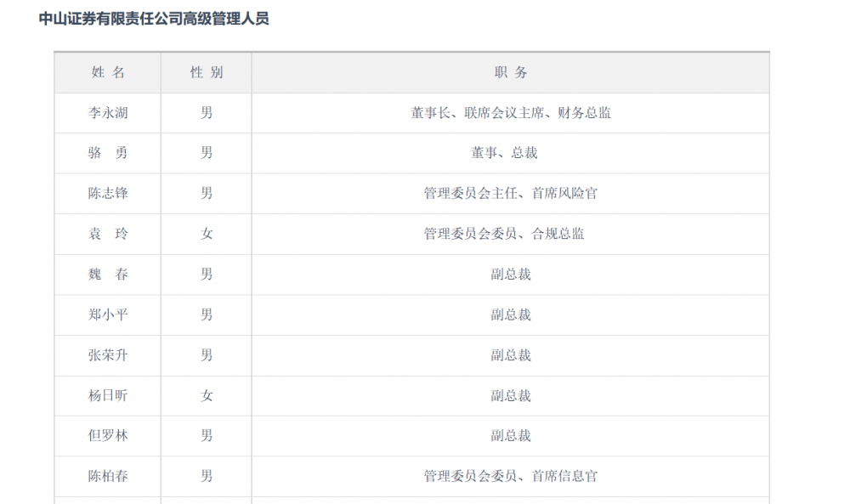Click the 职务 column header

pyautogui.click(x=511, y=72)
